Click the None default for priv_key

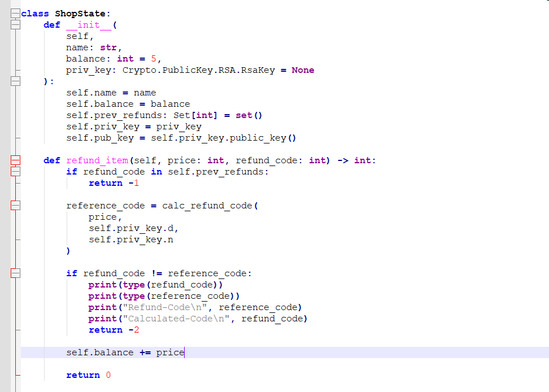click(x=303, y=70)
